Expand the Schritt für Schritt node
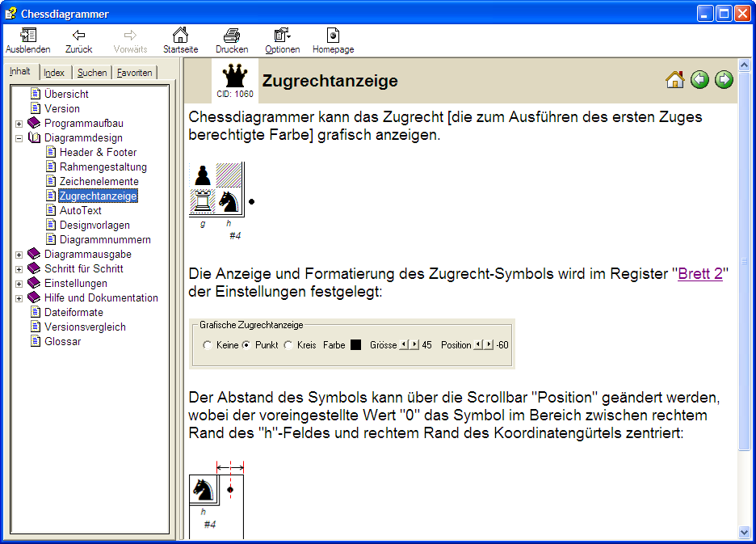This screenshot has height=544, width=756. click(x=19, y=269)
